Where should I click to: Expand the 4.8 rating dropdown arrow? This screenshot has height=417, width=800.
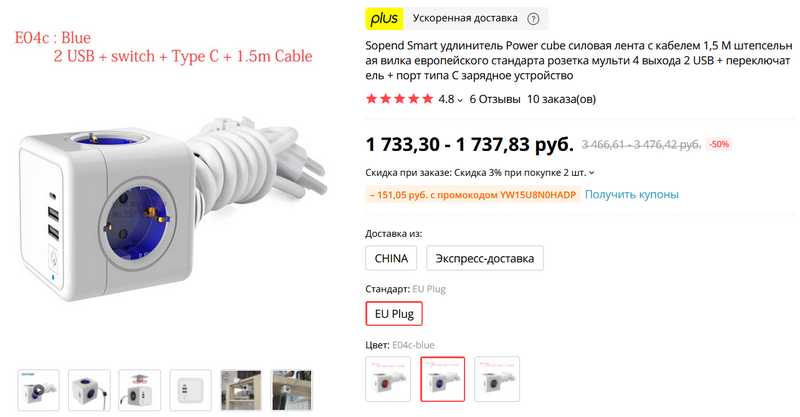[x=460, y=100]
